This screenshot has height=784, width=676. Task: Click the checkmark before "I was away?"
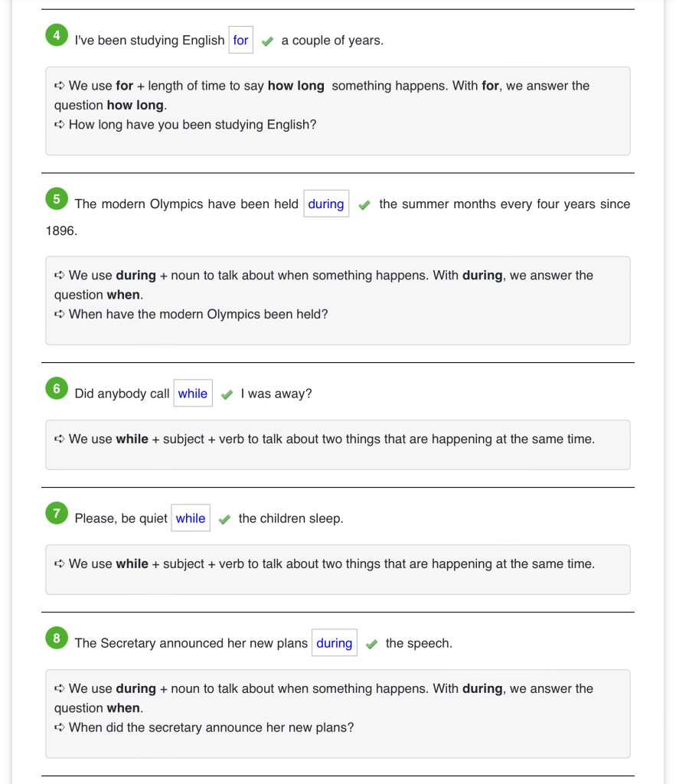[227, 394]
